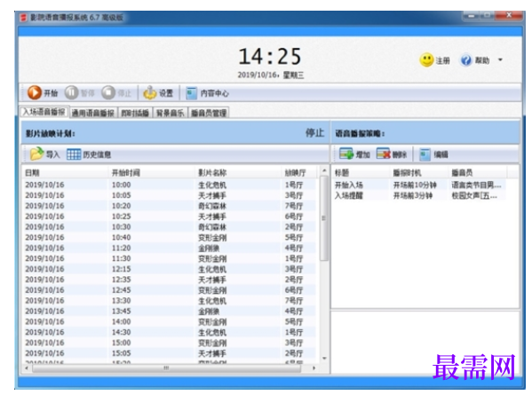The image size is (532, 395).
Task: Click the 编辑 (Edit) strategy icon
Action: tap(425, 154)
